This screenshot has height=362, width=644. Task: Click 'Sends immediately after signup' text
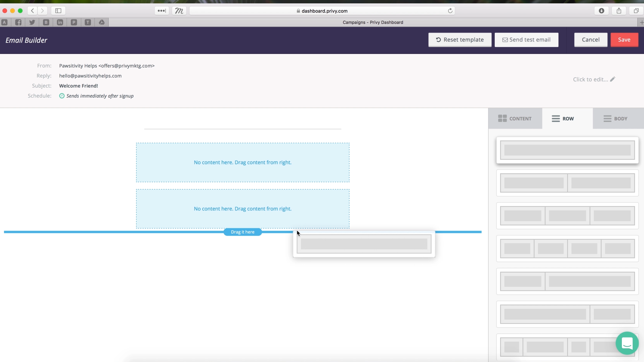pos(100,96)
